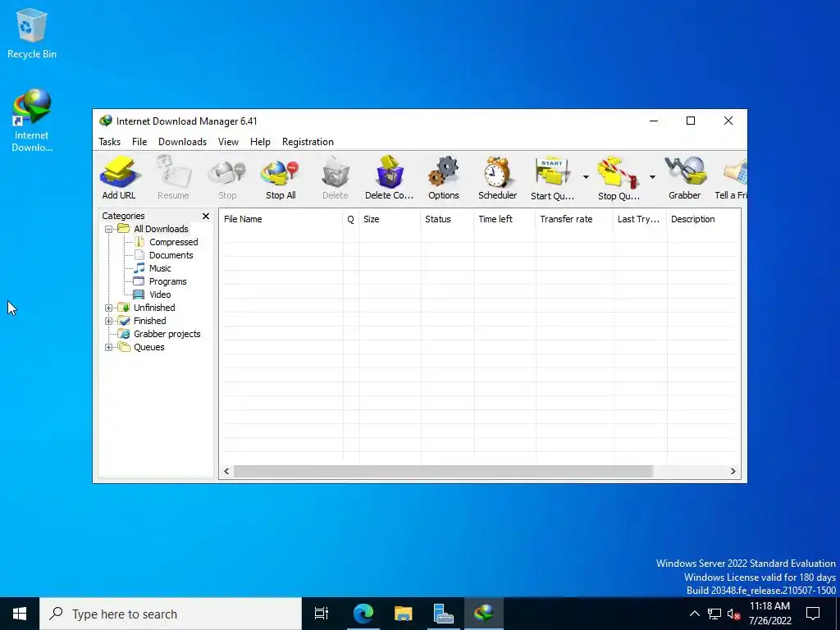Screen dimensions: 840x630
Task: Open the notification center icon
Action: point(813,614)
